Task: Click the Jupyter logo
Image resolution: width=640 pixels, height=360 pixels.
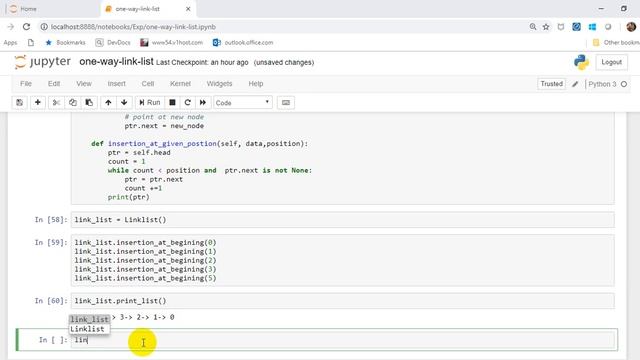Action: point(42,62)
